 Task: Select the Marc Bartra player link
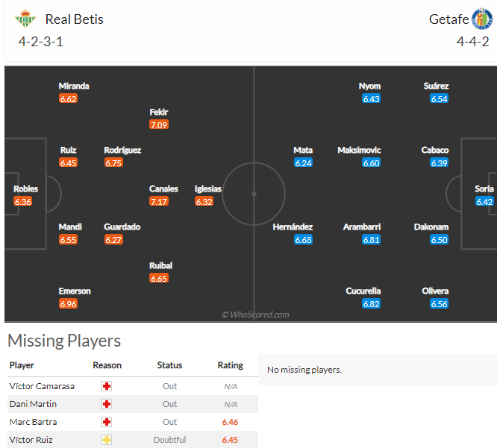(x=34, y=422)
